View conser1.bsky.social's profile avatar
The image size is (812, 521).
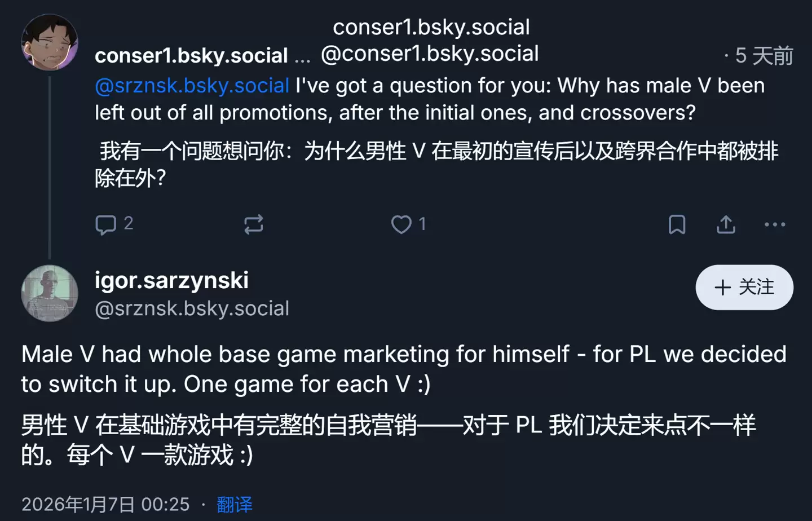(x=49, y=41)
